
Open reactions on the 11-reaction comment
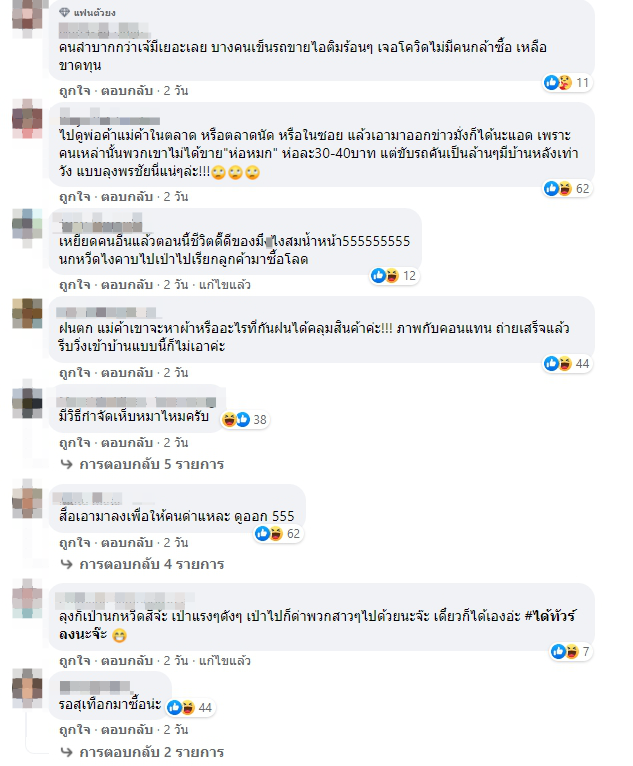pos(567,83)
